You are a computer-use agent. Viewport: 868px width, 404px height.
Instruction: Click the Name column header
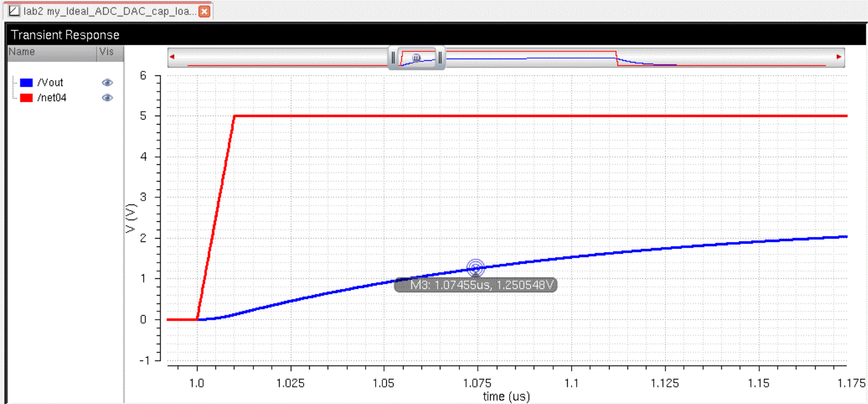tap(22, 51)
